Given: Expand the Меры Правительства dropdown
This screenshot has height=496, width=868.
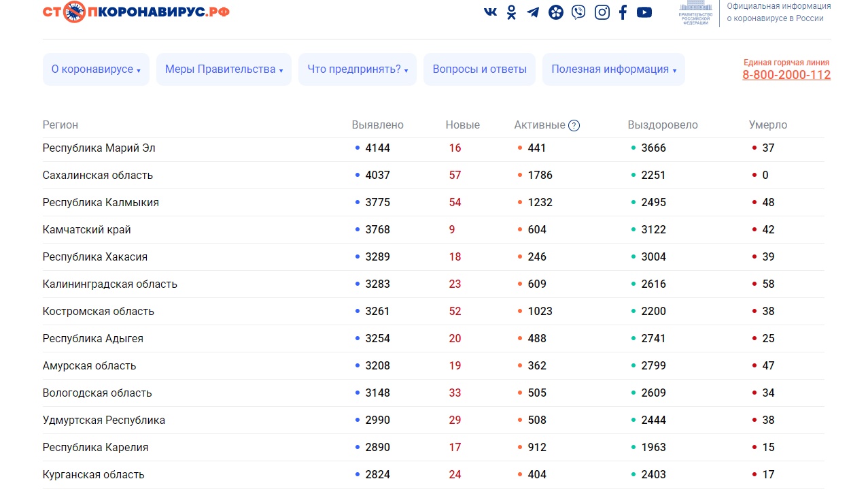Looking at the screenshot, I should pyautogui.click(x=224, y=69).
